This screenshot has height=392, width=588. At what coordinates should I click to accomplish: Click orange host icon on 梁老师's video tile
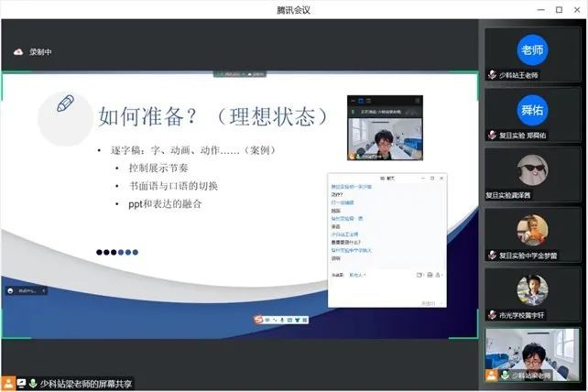491,375
